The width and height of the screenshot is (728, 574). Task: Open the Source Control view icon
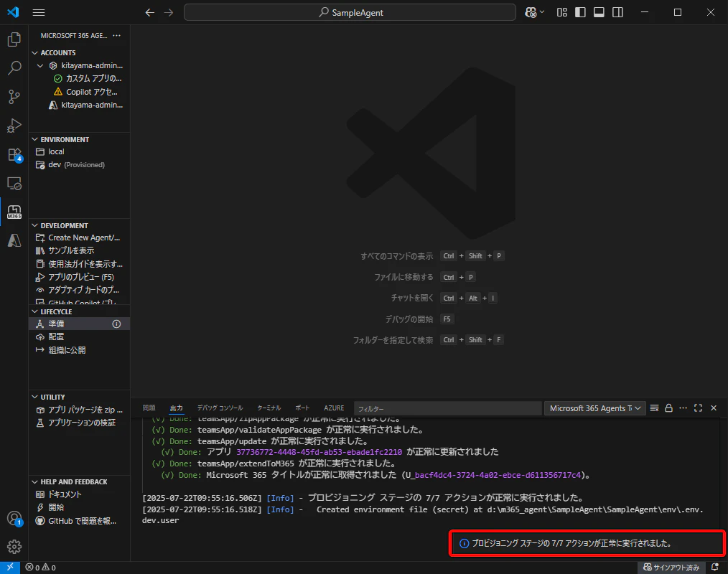[x=14, y=97]
